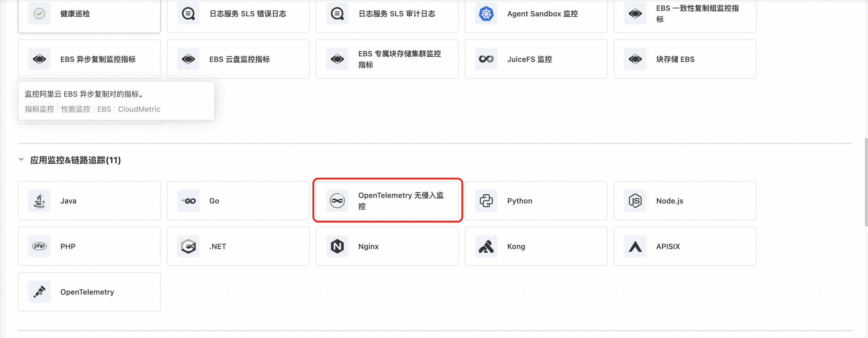This screenshot has height=338, width=868.
Task: Click the OpenTelemetry telescope icon
Action: [x=39, y=292]
